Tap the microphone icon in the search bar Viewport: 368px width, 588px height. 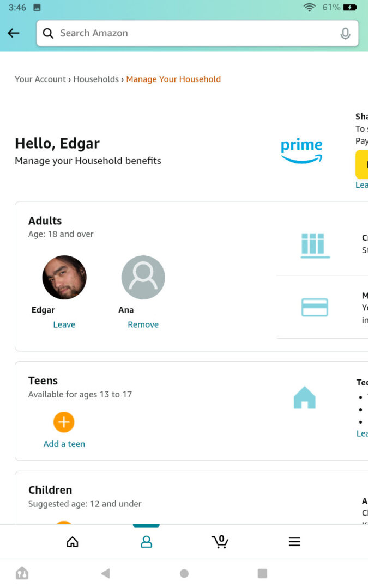tap(345, 33)
